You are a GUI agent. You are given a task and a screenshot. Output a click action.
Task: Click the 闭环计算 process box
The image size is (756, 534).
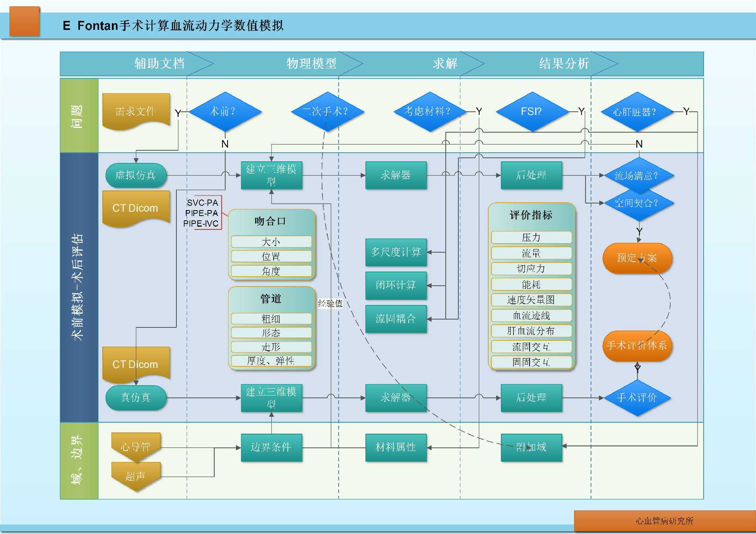[x=396, y=285]
